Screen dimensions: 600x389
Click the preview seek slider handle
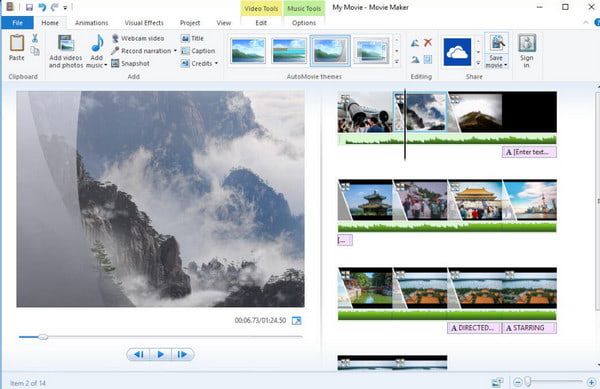43,337
